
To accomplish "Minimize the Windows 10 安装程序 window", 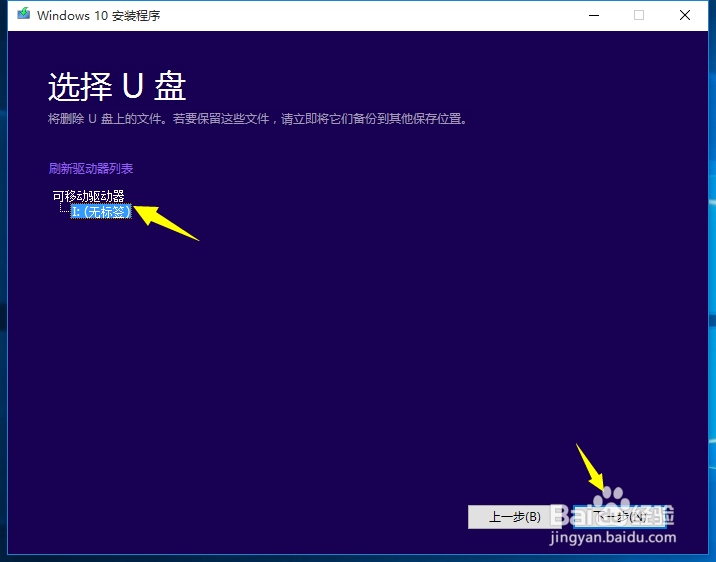I will point(594,16).
